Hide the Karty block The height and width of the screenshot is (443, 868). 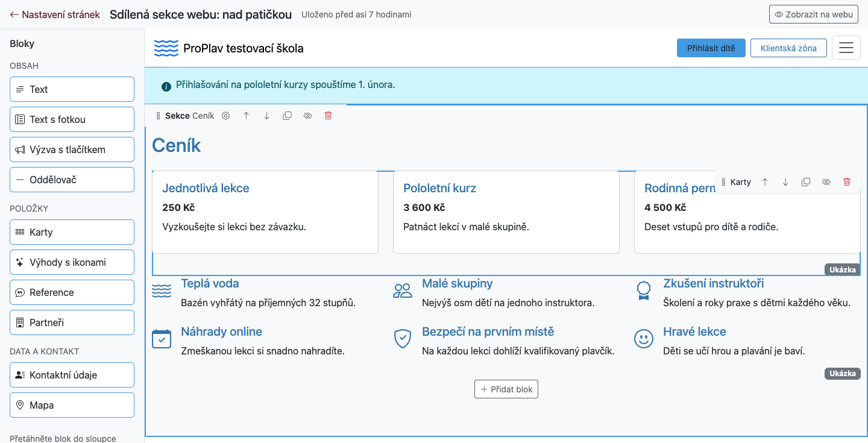(826, 182)
